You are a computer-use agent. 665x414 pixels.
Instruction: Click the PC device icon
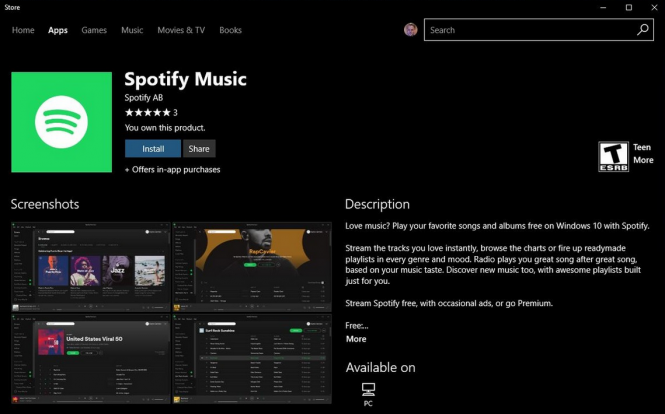(368, 390)
